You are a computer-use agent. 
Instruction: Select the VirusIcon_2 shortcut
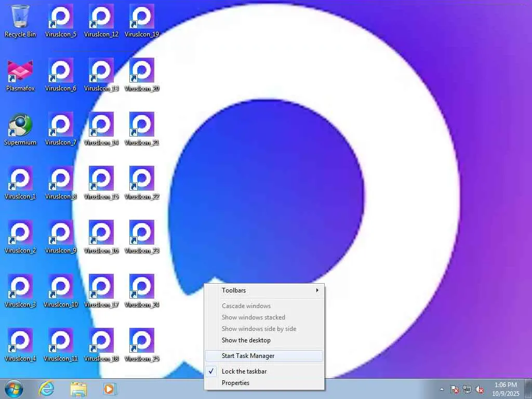(20, 237)
